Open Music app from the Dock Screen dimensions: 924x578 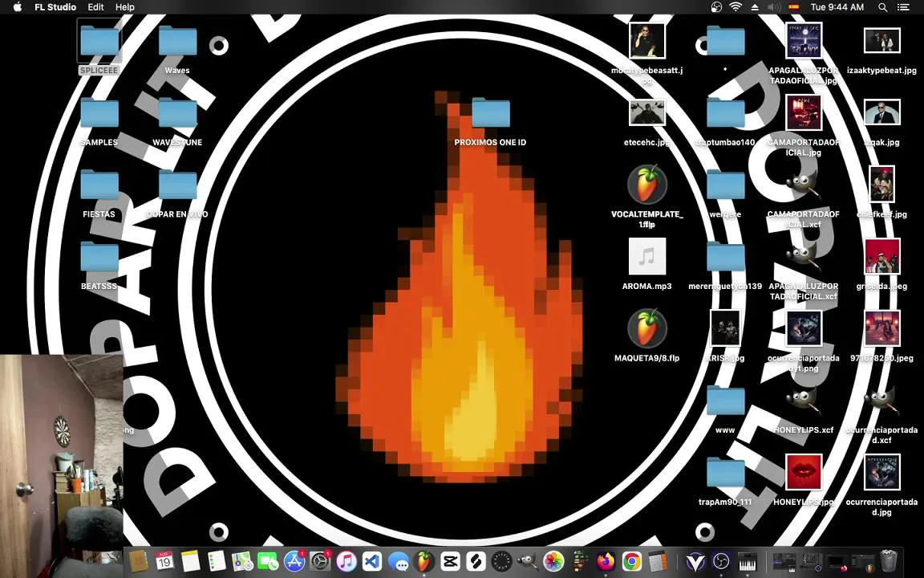(346, 561)
